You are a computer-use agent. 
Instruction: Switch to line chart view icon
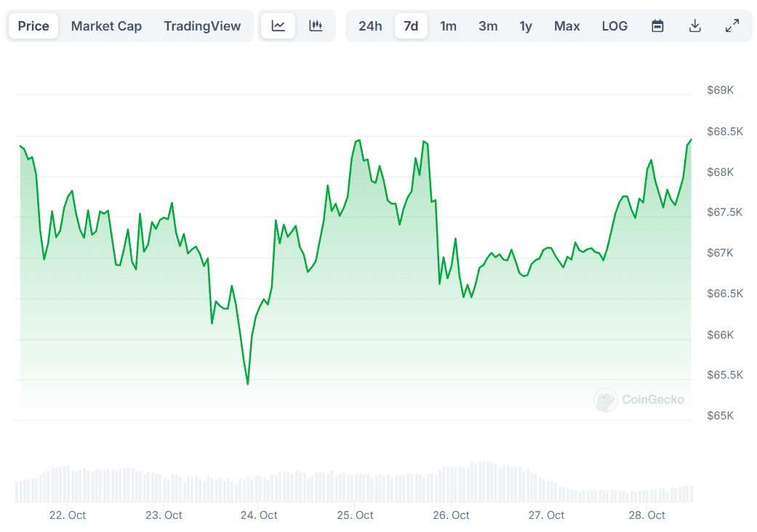coord(278,25)
